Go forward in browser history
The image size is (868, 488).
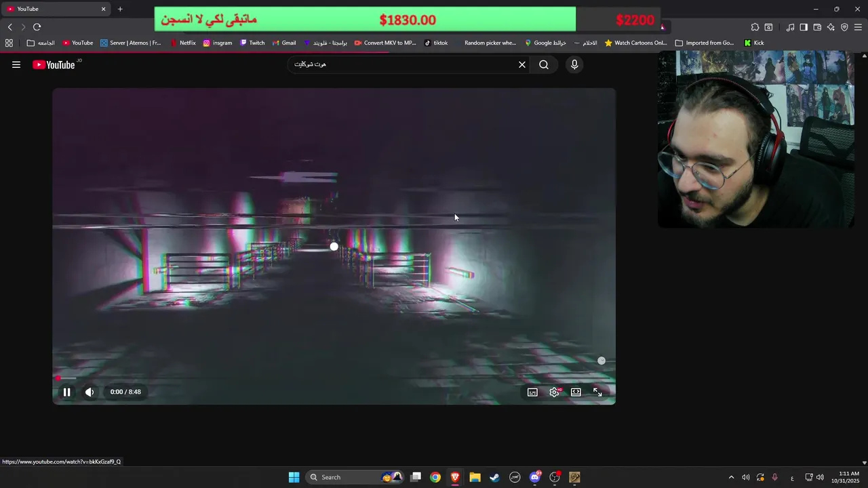pos(23,27)
